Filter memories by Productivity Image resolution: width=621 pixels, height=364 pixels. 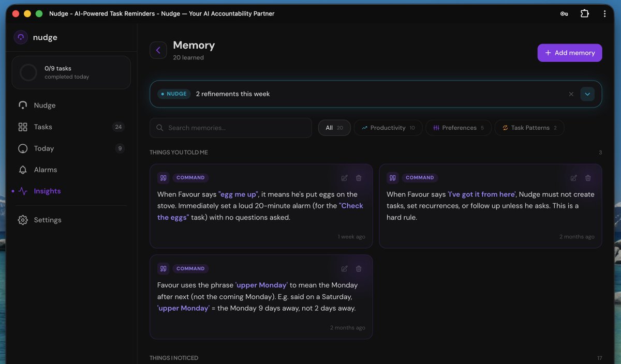point(388,128)
